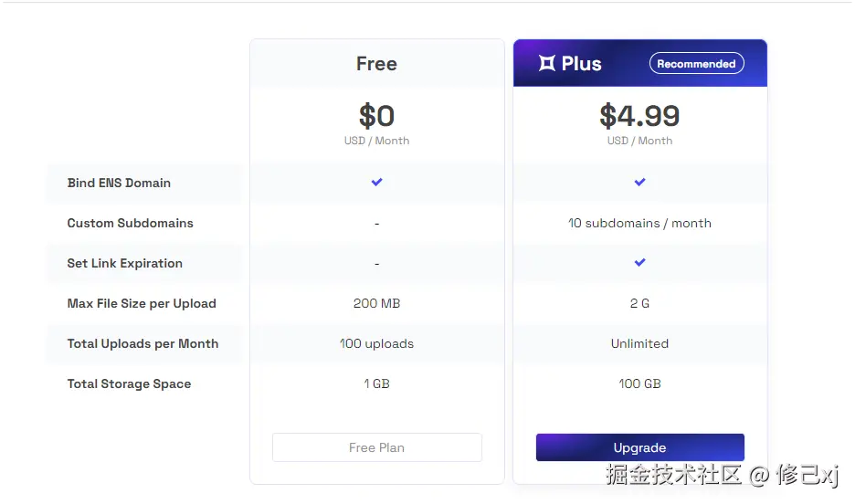Click the Max File Size per Upload label
This screenshot has width=855, height=504.
[x=142, y=303]
